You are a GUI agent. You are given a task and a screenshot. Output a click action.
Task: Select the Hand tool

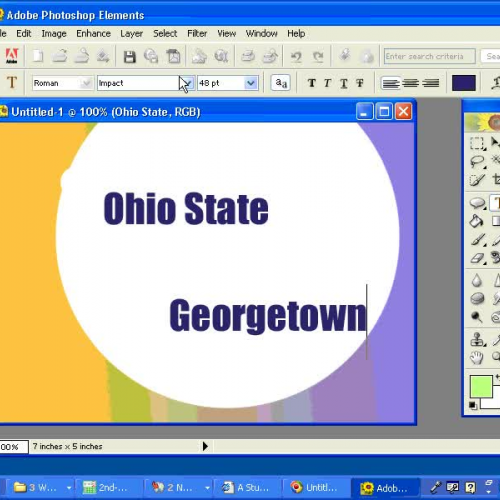pos(477,358)
